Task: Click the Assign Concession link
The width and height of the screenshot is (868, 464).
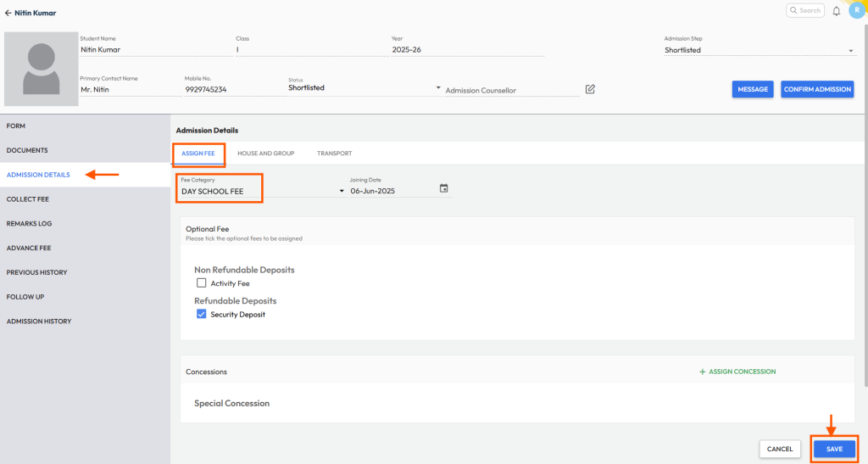Action: [x=737, y=372]
